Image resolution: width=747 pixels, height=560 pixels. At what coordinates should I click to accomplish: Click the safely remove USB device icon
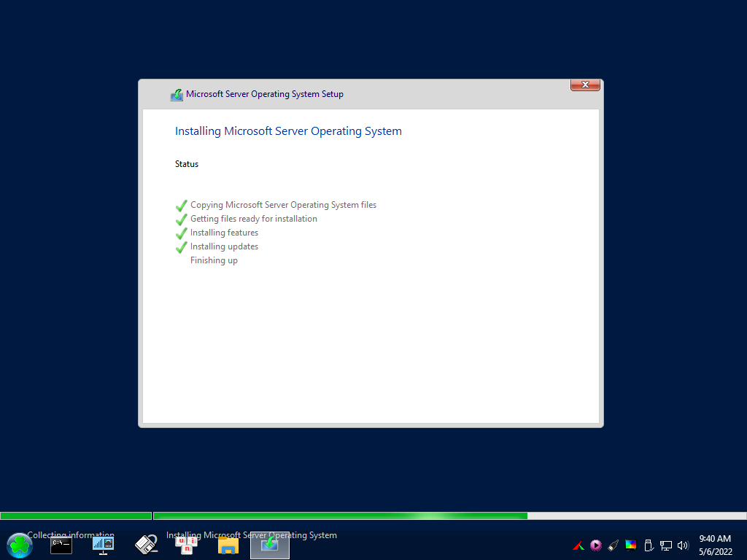pos(649,545)
